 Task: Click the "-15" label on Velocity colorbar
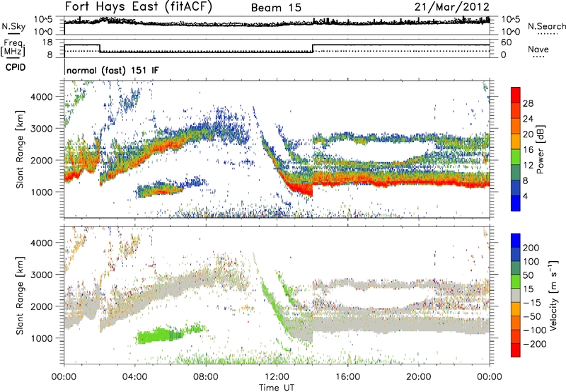(532, 302)
